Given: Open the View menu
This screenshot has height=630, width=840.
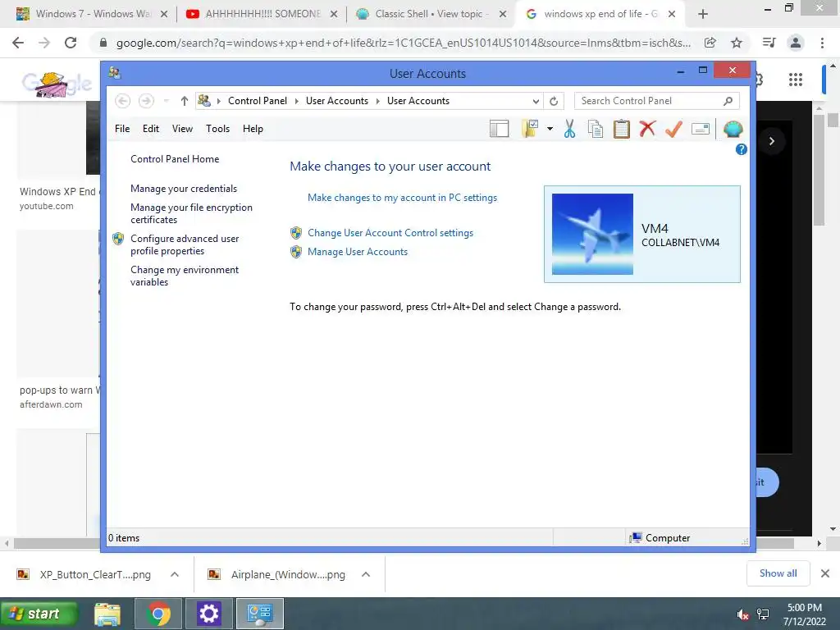Looking at the screenshot, I should [182, 129].
